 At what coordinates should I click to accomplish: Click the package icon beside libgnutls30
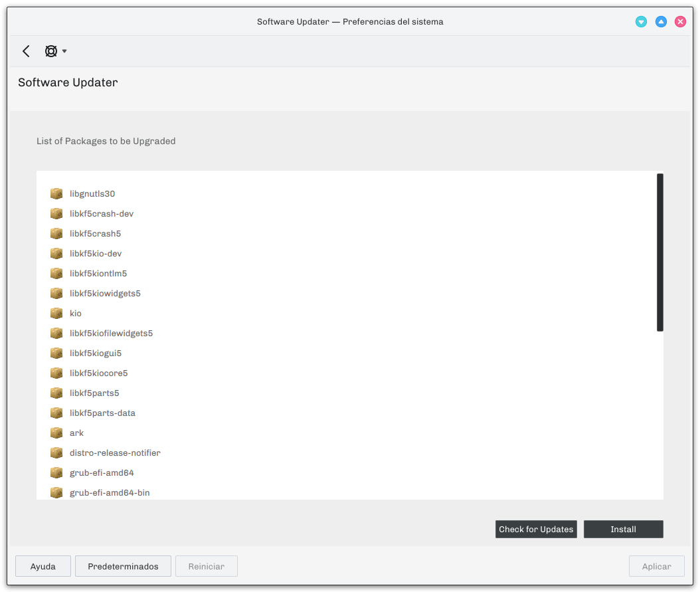pos(56,194)
